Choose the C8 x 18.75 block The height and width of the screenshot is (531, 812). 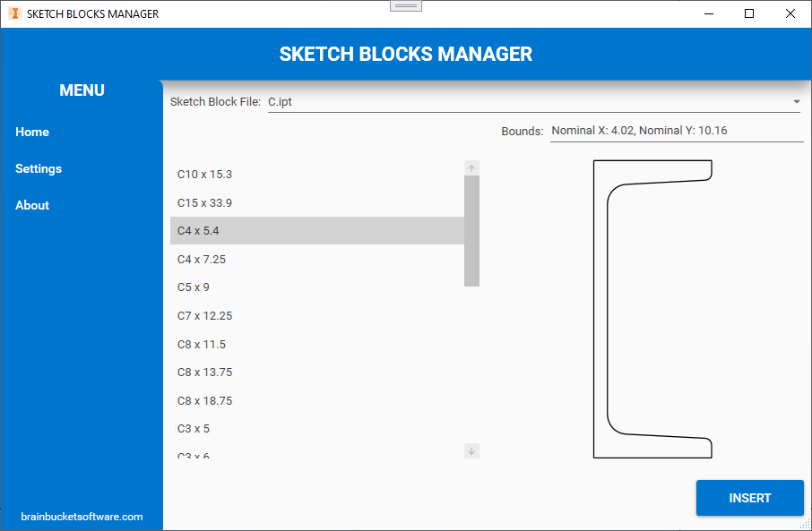click(205, 401)
